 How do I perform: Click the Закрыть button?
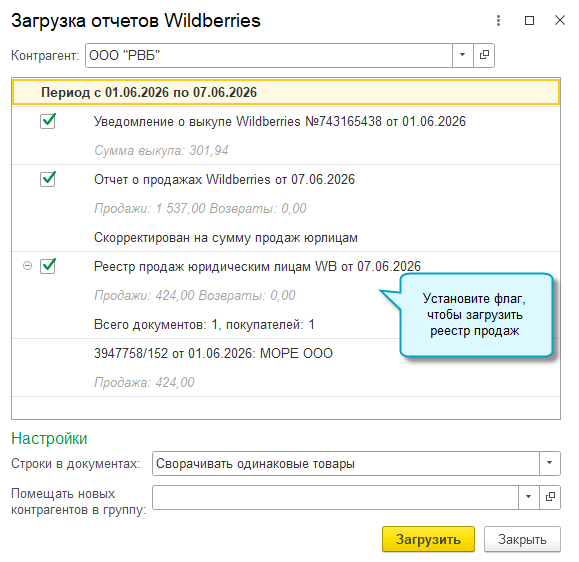click(x=522, y=539)
